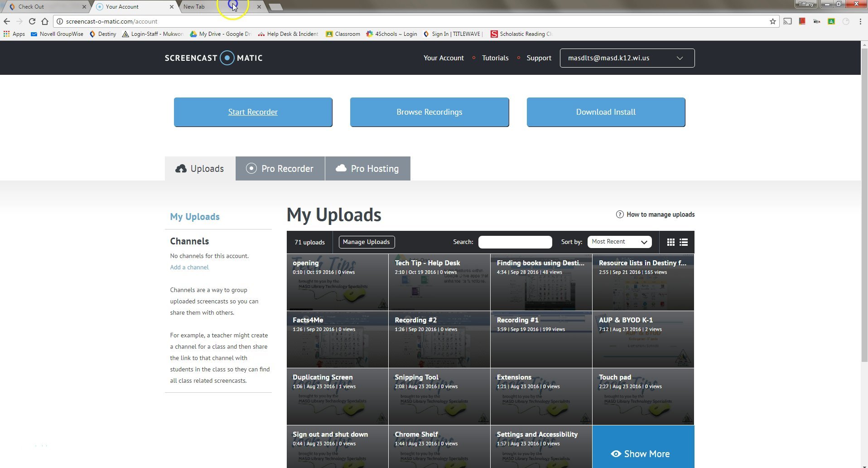Click the Start Recorder button
Screen dimensions: 868x468
pyautogui.click(x=253, y=112)
